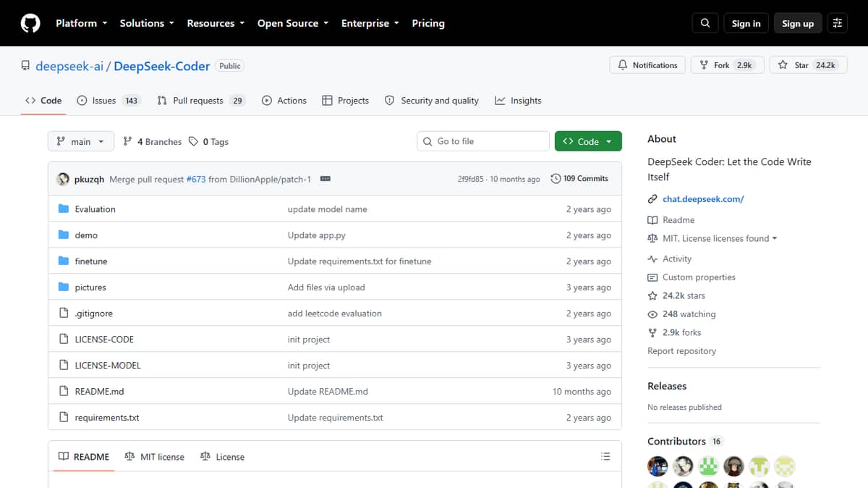The height and width of the screenshot is (488, 868).
Task: Switch to the Issues tab
Action: tap(109, 101)
